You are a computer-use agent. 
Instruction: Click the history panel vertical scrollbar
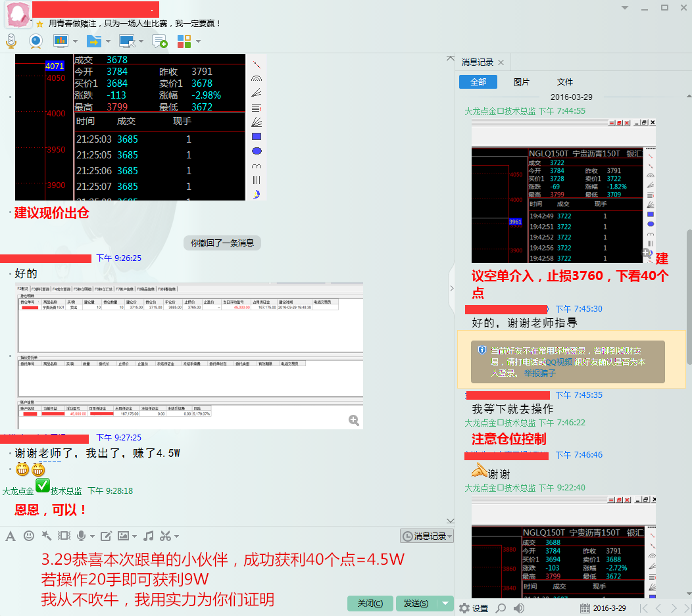[688, 296]
